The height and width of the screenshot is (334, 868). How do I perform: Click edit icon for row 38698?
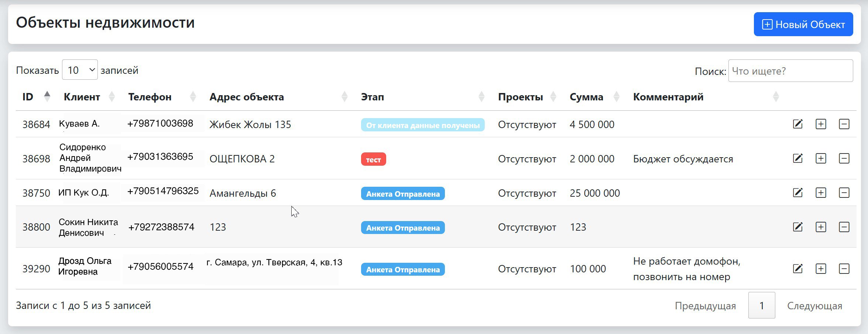click(x=797, y=159)
